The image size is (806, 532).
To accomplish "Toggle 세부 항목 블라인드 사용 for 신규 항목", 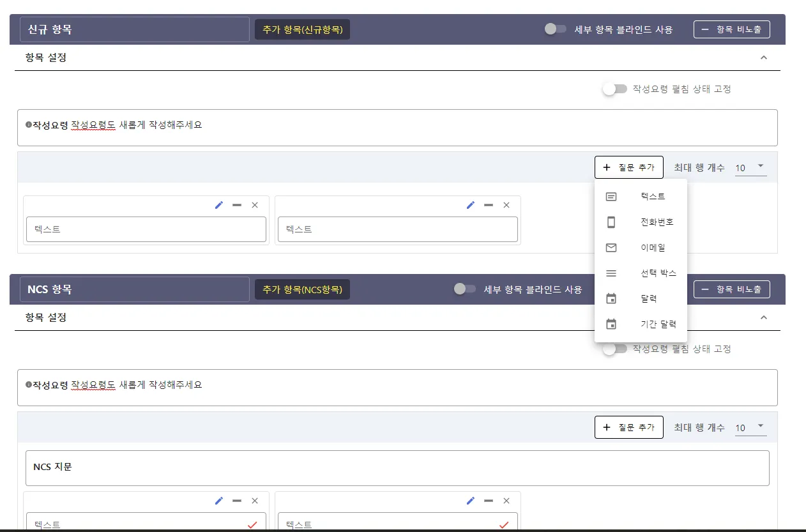I will point(555,29).
